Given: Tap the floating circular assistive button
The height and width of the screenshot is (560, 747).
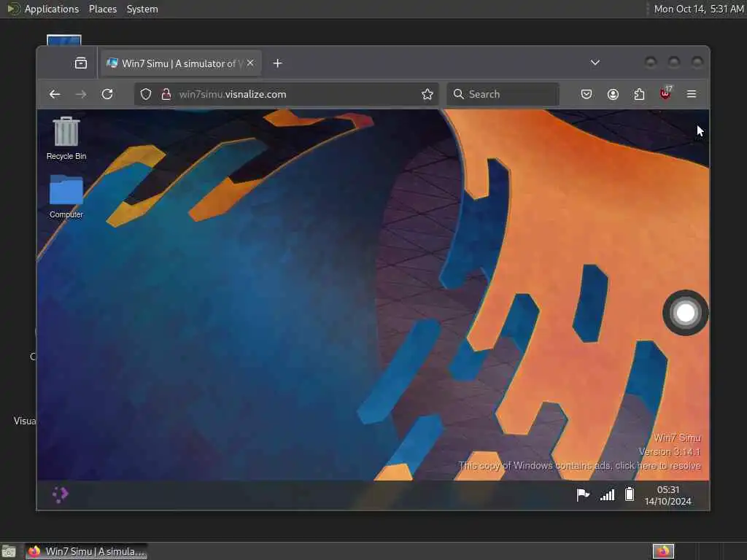Looking at the screenshot, I should 685,313.
